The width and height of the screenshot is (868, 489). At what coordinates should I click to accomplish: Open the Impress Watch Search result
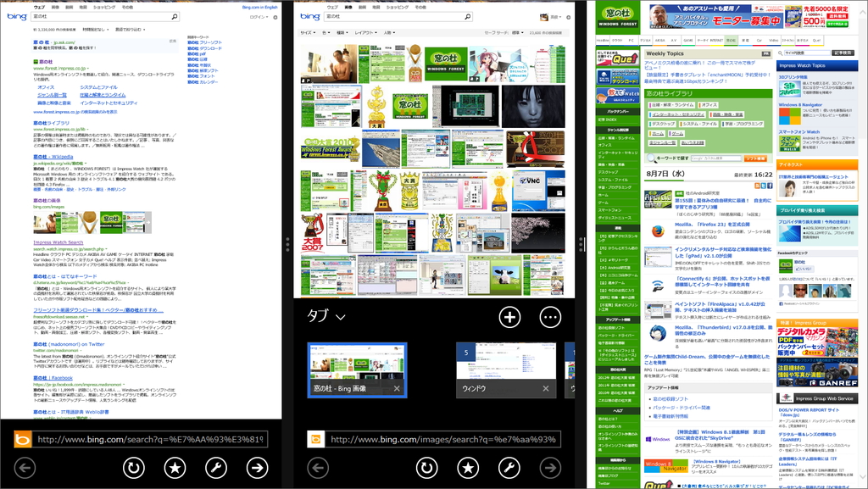pos(58,242)
